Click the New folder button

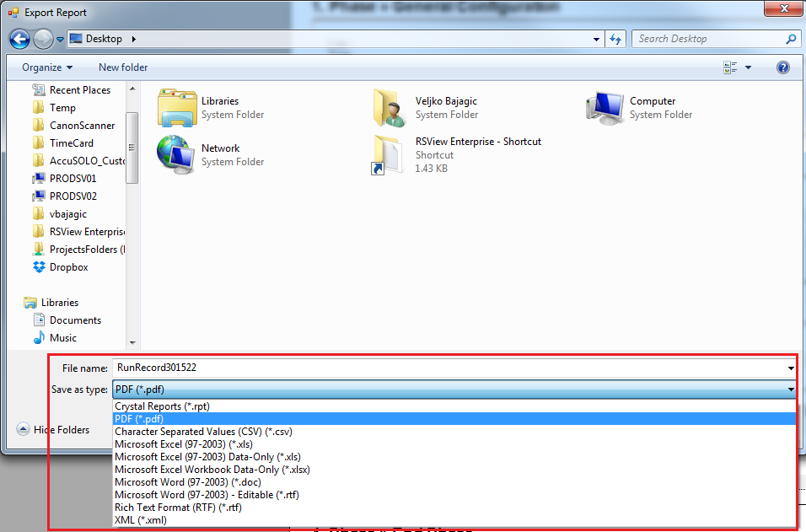123,67
